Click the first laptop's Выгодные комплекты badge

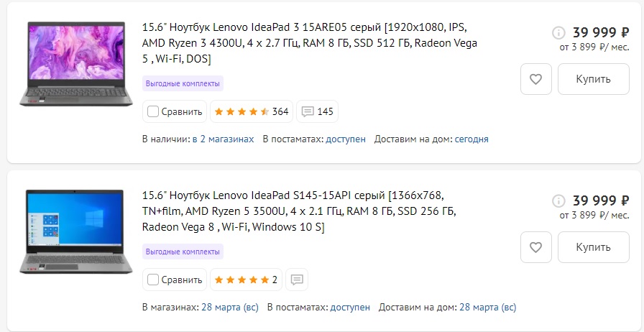(x=183, y=83)
